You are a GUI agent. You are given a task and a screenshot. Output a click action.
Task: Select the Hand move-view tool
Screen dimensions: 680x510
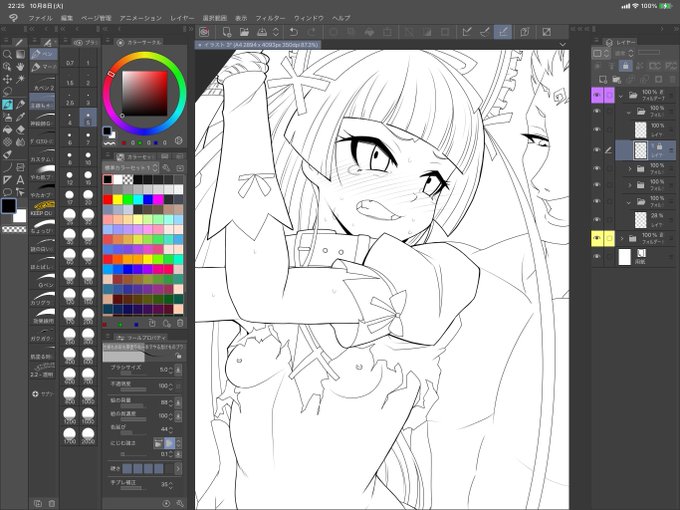click(x=20, y=66)
